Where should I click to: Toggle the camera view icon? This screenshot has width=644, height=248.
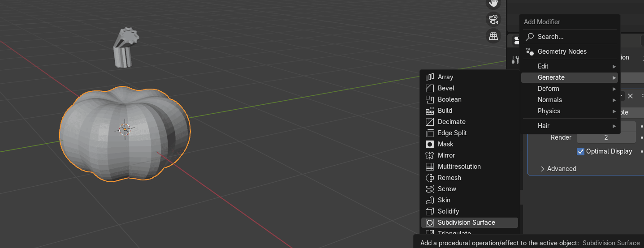click(x=493, y=19)
